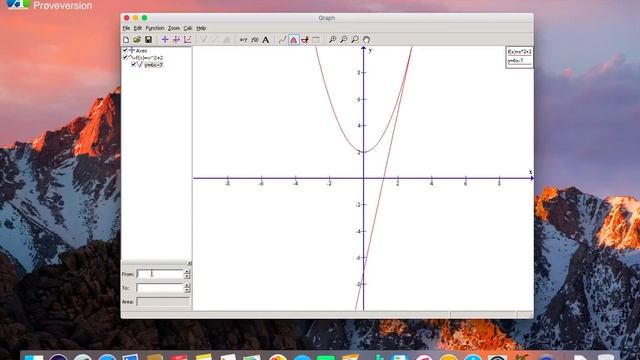The width and height of the screenshot is (640, 360).
Task: Open a graph file with folder icon
Action: pyautogui.click(x=137, y=40)
